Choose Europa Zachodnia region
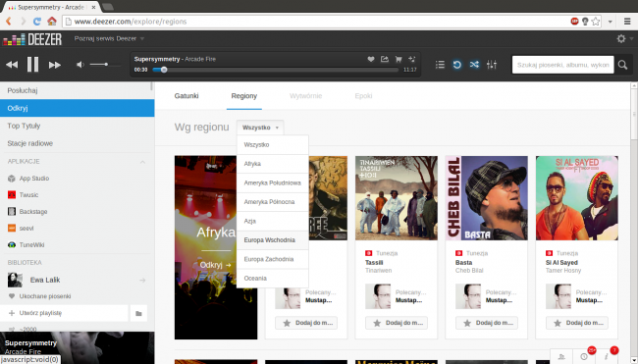This screenshot has width=638, height=364. coord(273,259)
